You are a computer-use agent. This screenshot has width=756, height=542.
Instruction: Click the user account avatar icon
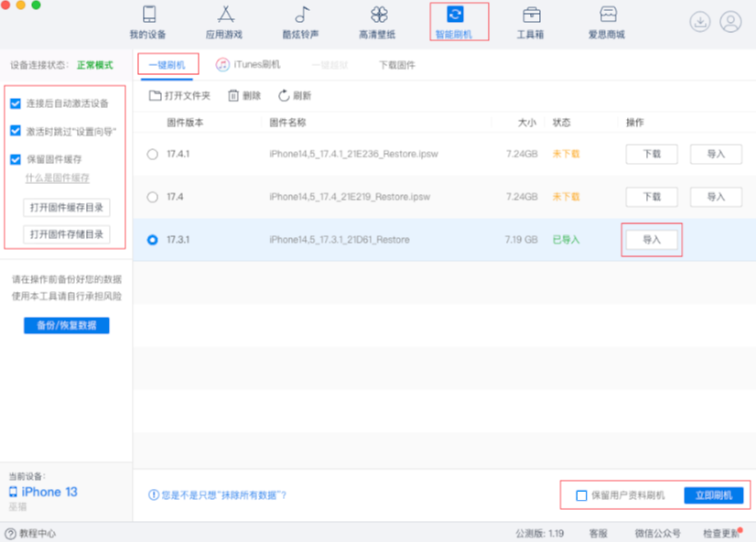[730, 22]
